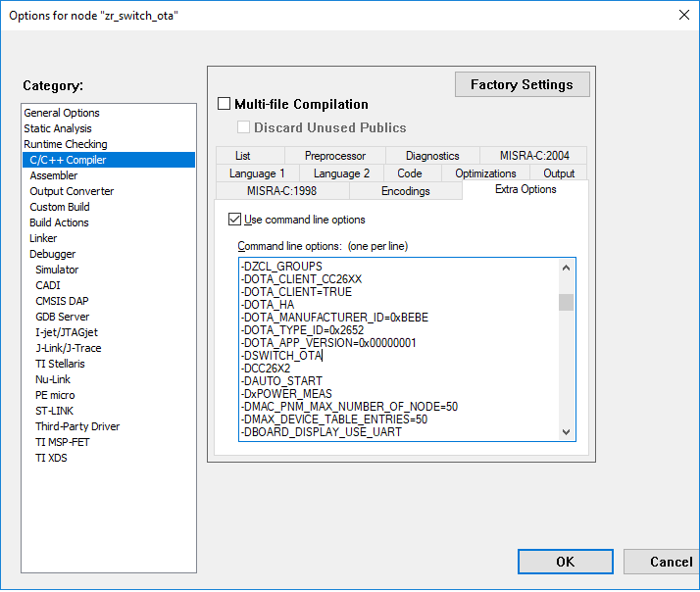Close the Options dialog window
This screenshot has height=592, width=700.
click(682, 15)
